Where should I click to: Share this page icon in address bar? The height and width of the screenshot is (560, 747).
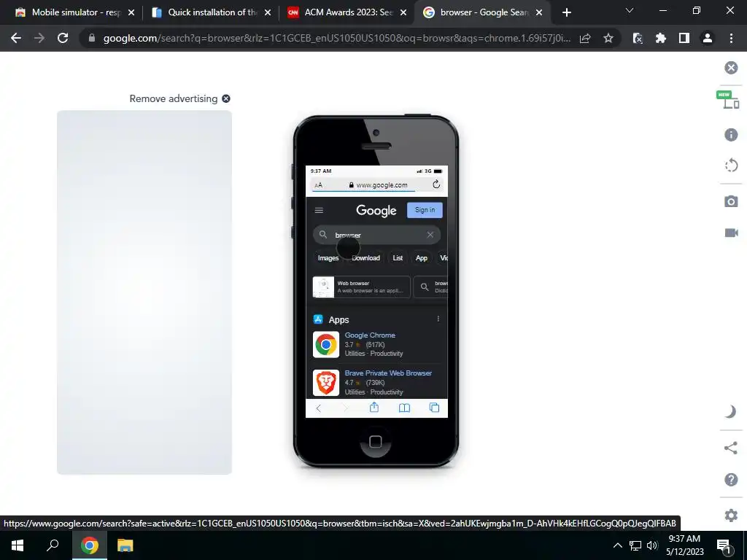(585, 38)
